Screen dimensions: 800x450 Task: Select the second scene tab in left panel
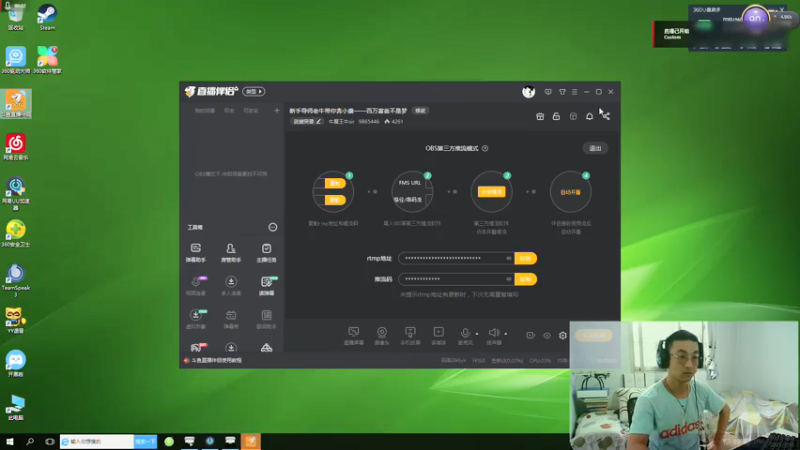[x=229, y=111]
